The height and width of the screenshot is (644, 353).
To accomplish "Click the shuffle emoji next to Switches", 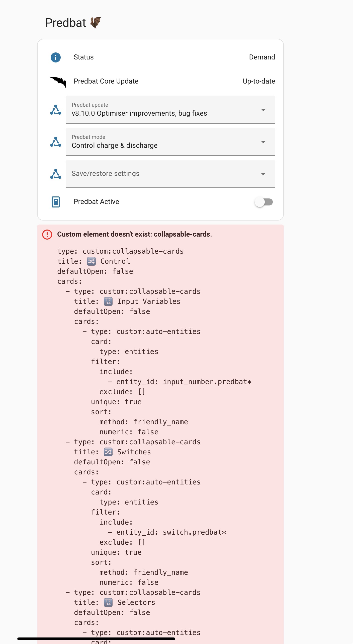I will pyautogui.click(x=108, y=452).
